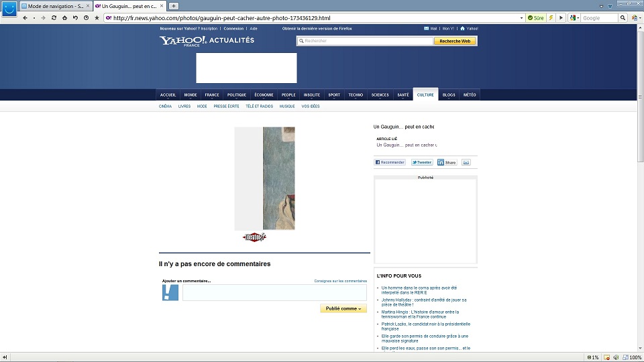Open the smiley browser menu icon
The width and height of the screenshot is (644, 362).
[9, 8]
